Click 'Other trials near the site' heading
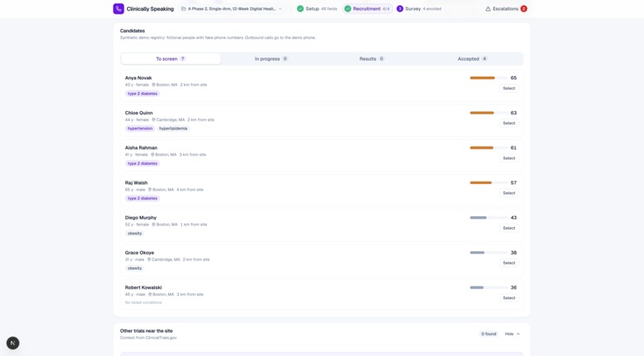The image size is (644, 356). (146, 330)
